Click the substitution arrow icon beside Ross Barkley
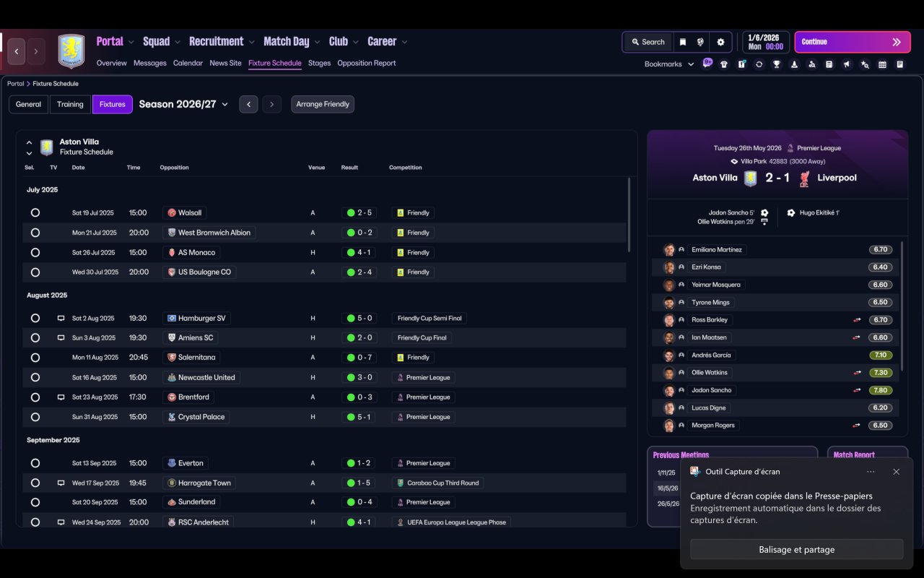 [857, 320]
